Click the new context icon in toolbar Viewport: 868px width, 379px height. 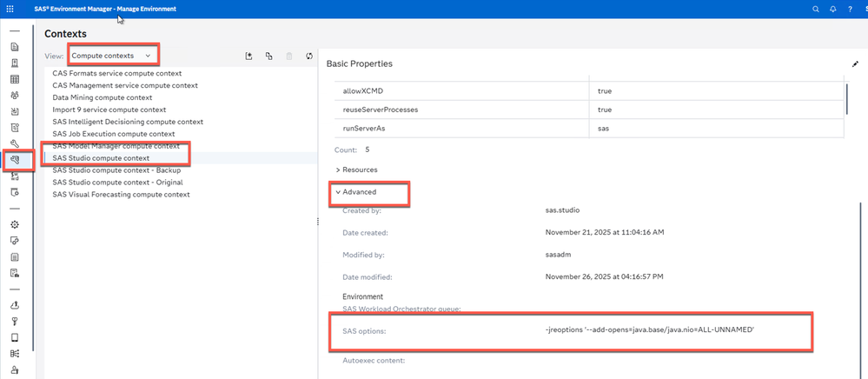coord(249,56)
